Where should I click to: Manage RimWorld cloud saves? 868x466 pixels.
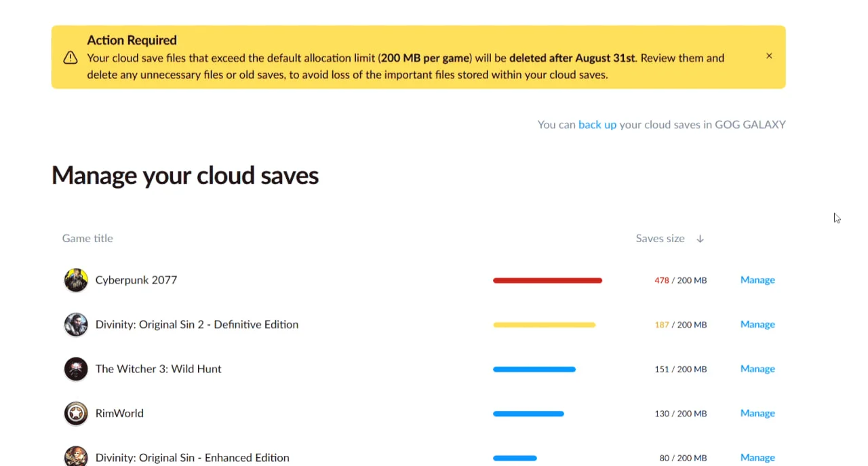coord(757,414)
